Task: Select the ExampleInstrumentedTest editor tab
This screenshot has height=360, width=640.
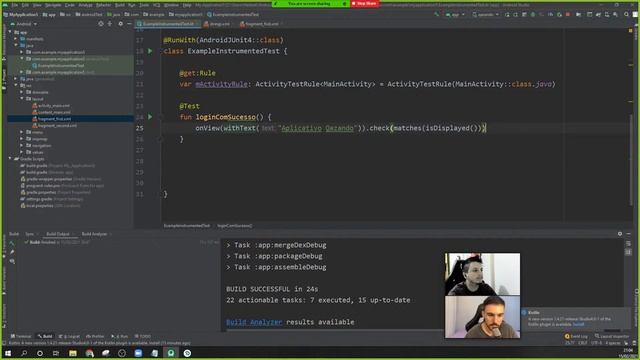Action: coord(168,24)
